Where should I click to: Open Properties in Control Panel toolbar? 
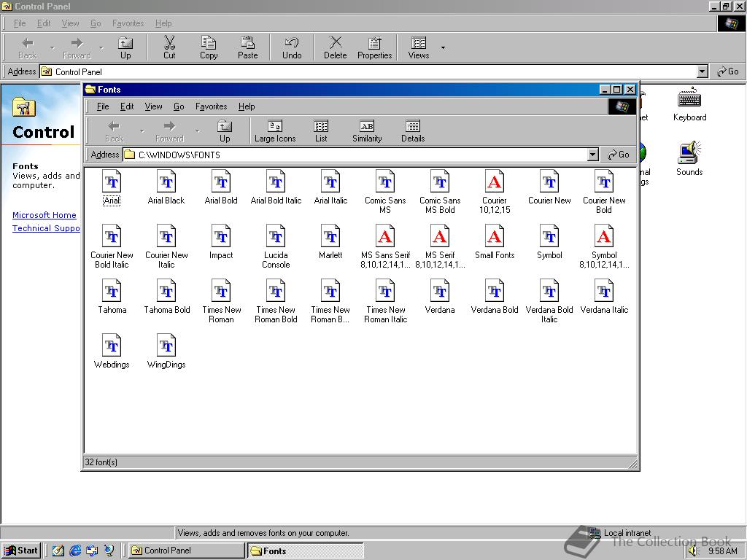[x=374, y=47]
